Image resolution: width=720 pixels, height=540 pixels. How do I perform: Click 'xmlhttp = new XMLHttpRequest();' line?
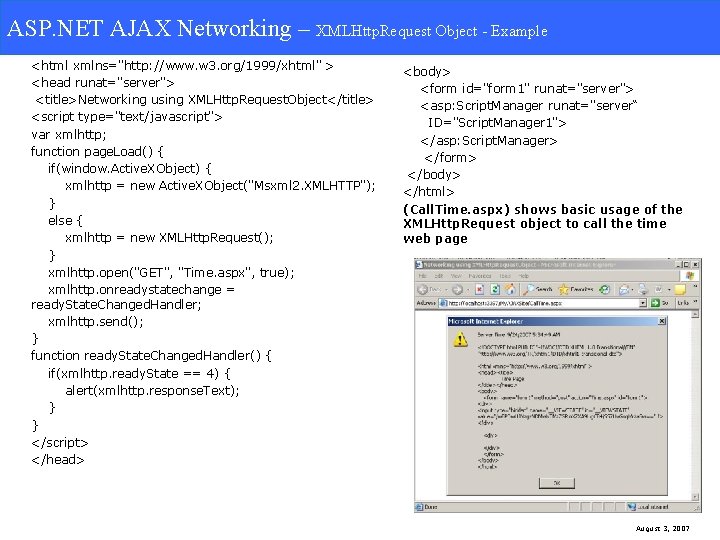pyautogui.click(x=169, y=238)
